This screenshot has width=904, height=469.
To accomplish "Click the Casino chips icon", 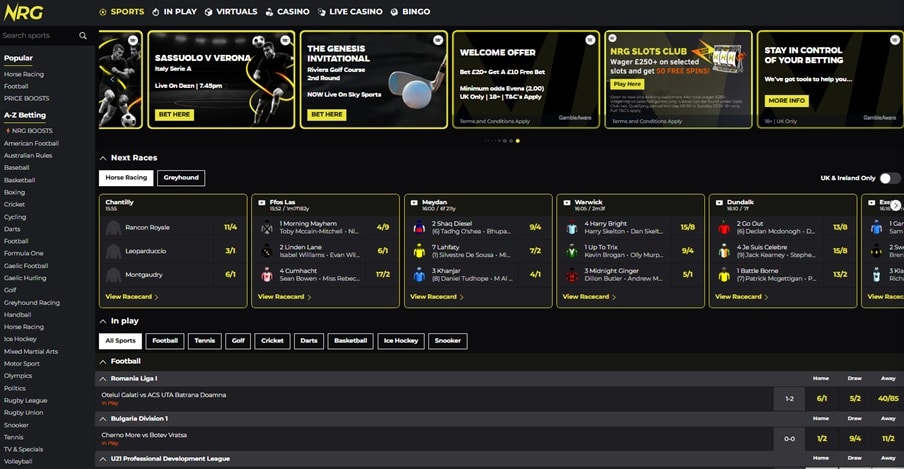I will [269, 12].
